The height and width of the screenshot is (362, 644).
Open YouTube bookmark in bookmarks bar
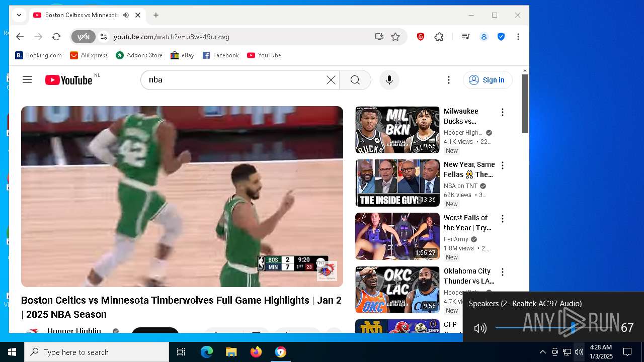coord(264,55)
